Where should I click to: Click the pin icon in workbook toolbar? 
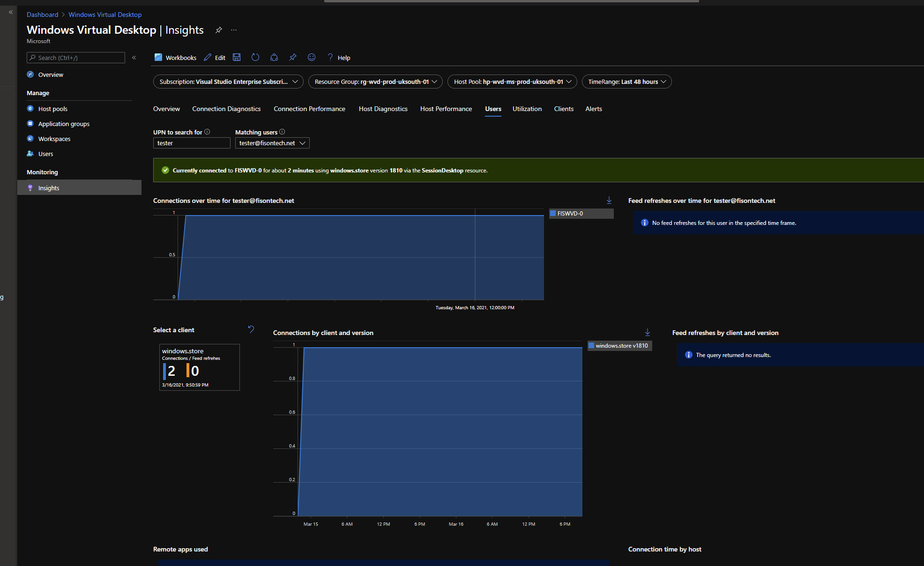293,57
